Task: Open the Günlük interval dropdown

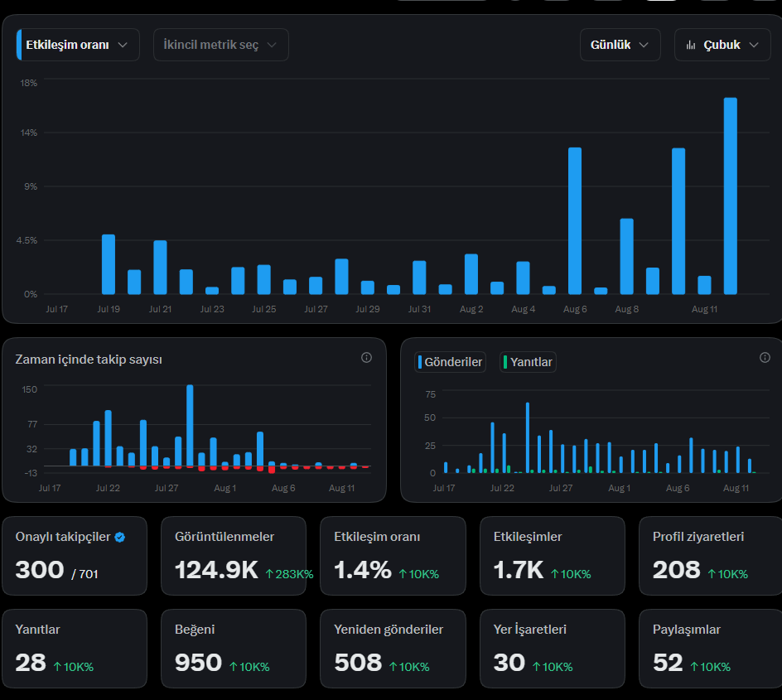Action: click(x=620, y=45)
